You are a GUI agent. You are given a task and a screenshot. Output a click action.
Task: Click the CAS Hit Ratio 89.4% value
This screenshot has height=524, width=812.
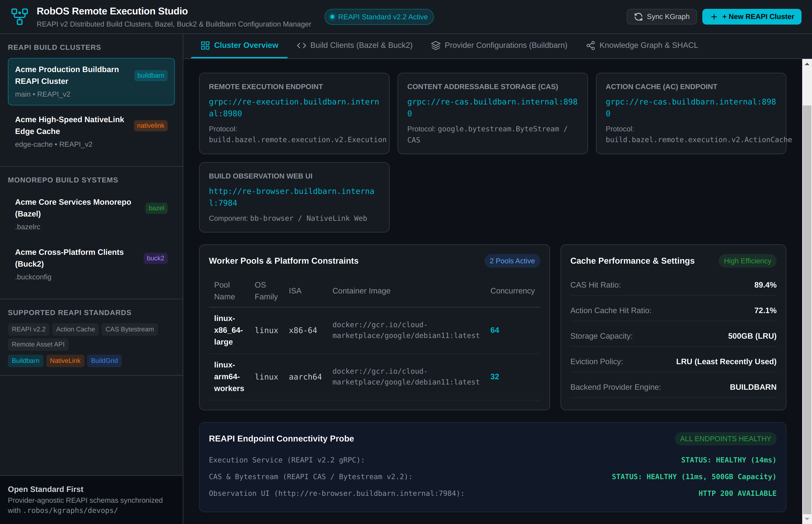765,285
